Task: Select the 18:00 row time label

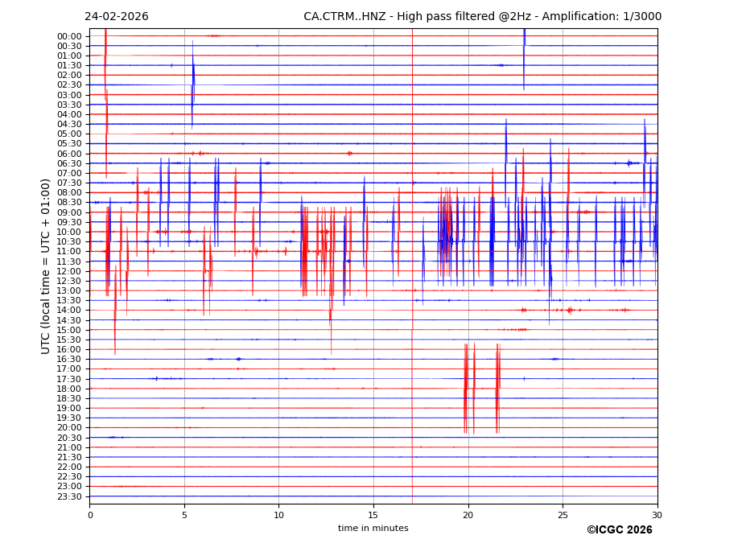Action: tap(69, 389)
